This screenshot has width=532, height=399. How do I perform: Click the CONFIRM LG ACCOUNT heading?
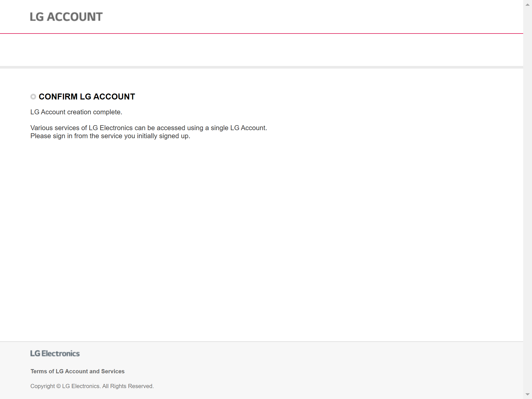coord(87,97)
